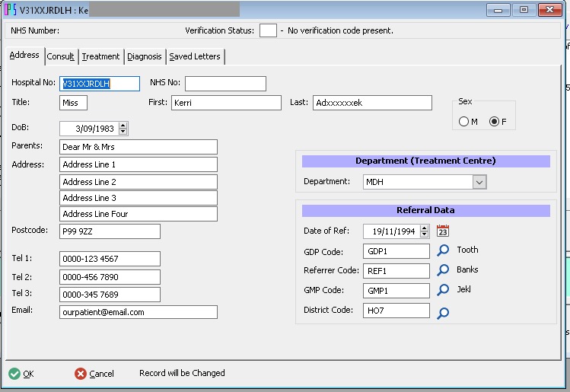Click the 'Tooth' GDP name text
This screenshot has width=570, height=392.
coord(467,250)
